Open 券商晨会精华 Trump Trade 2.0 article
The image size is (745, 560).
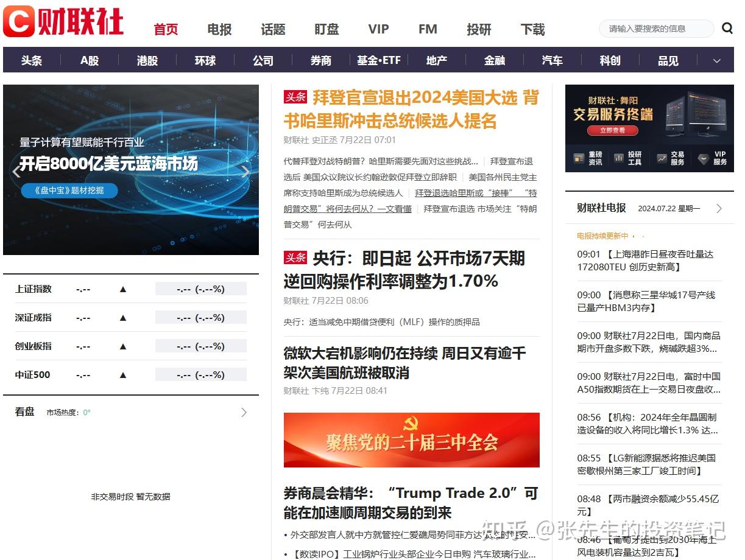point(411,503)
